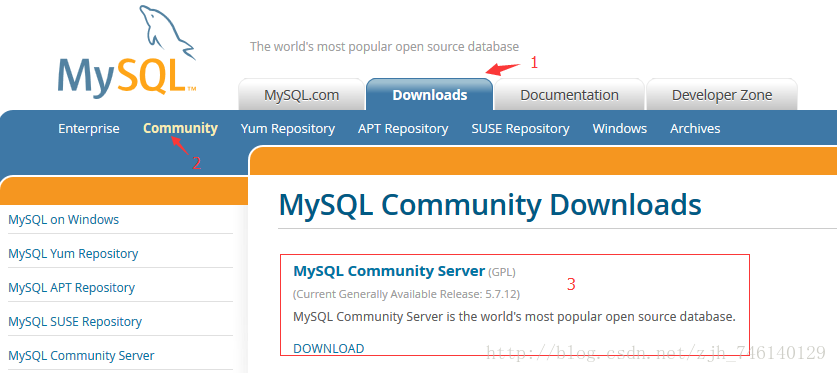837x373 pixels.
Task: Open Archives in the submenu bar
Action: point(695,129)
